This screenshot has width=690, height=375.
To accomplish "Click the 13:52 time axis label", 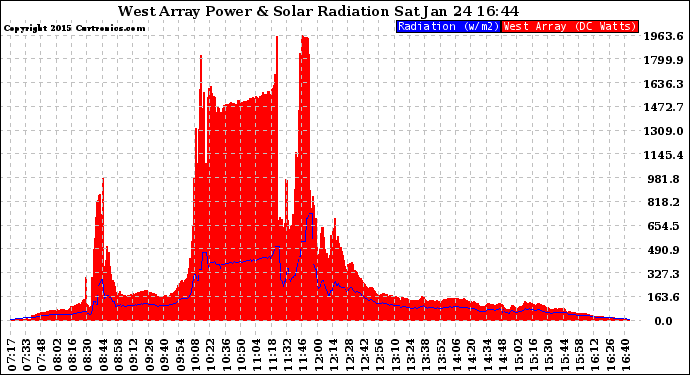I will pos(440,355).
